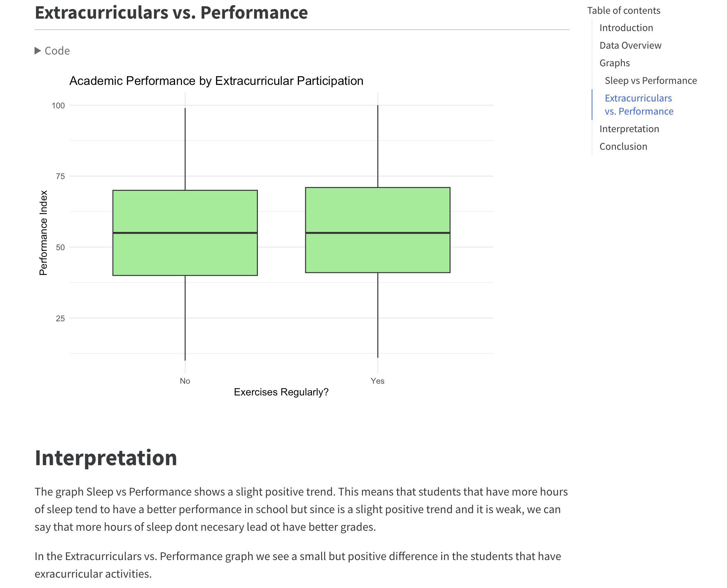
Task: Click the Interpretation section heading
Action: [106, 458]
